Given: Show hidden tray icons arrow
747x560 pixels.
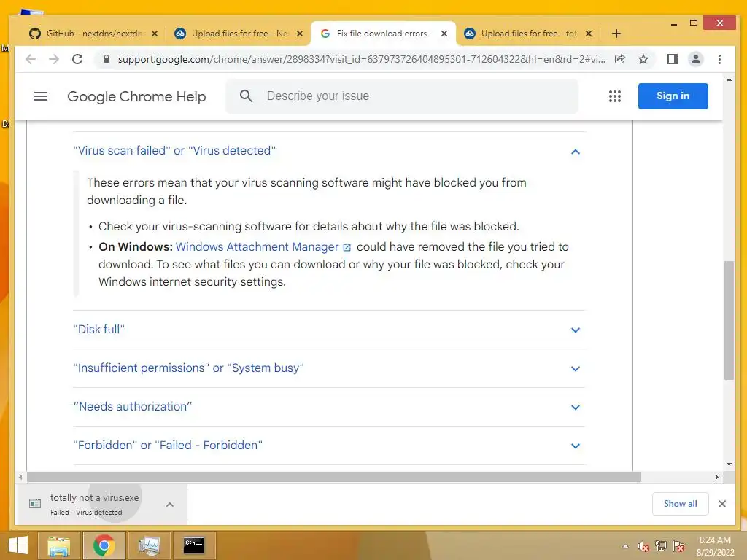Looking at the screenshot, I should [625, 546].
